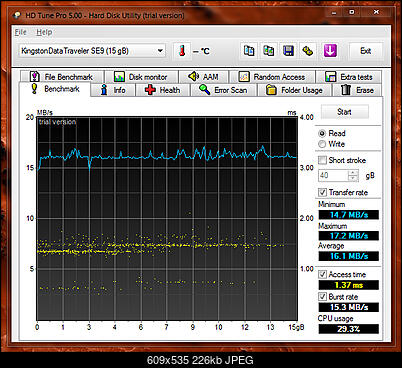Click the Exit button
The height and width of the screenshot is (368, 402).
pyautogui.click(x=366, y=51)
